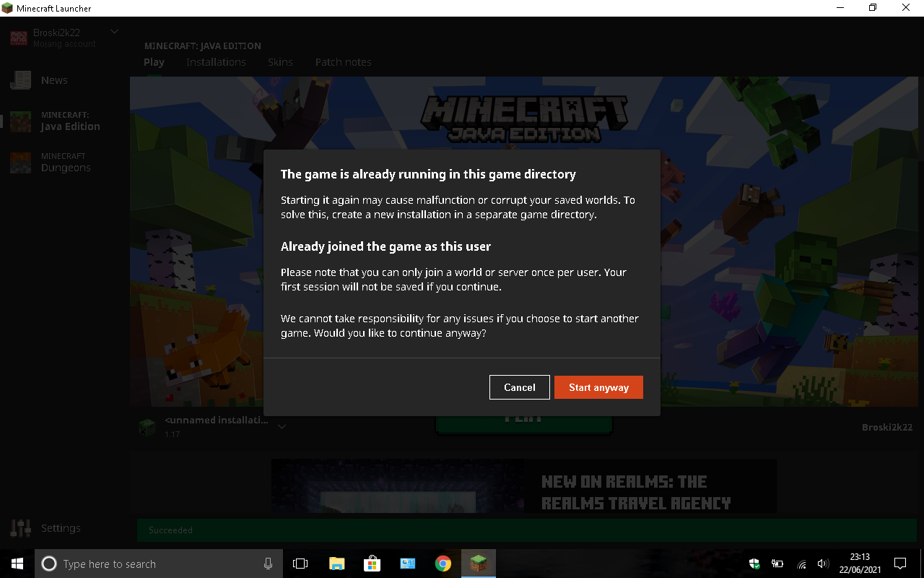924x578 pixels.
Task: Click Minecraft Launcher icon in taskbar
Action: click(x=479, y=564)
